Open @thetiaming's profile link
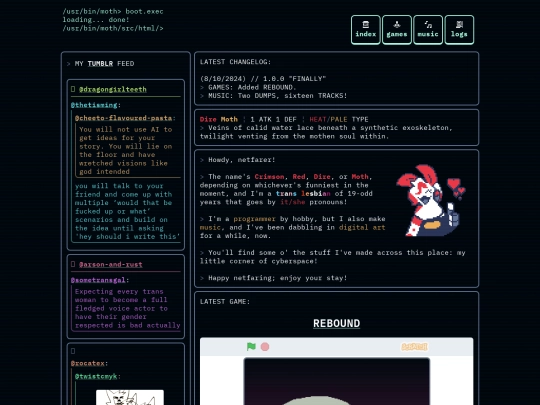 tap(94, 105)
